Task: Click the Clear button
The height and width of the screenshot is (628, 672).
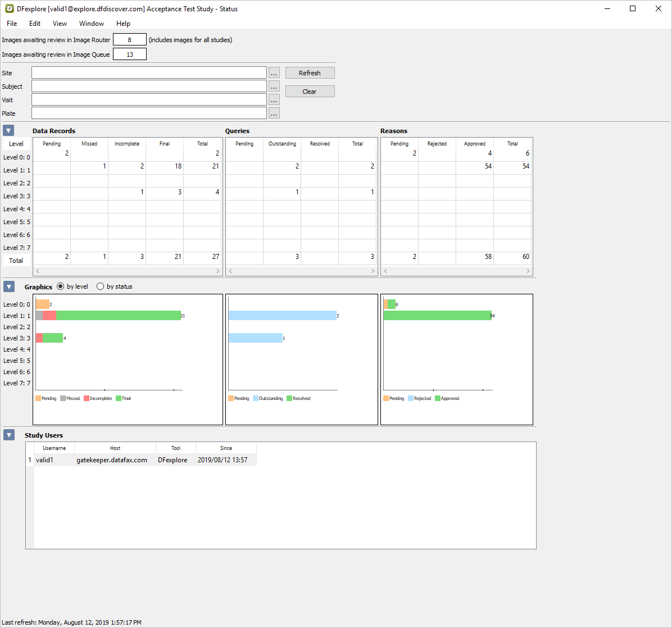Action: (310, 91)
